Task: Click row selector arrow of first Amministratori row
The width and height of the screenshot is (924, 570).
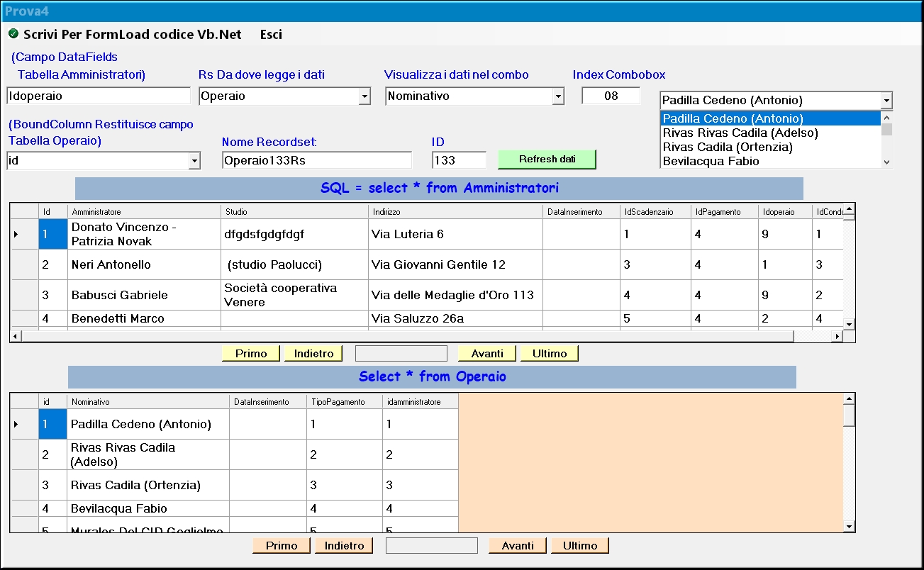Action: point(16,234)
